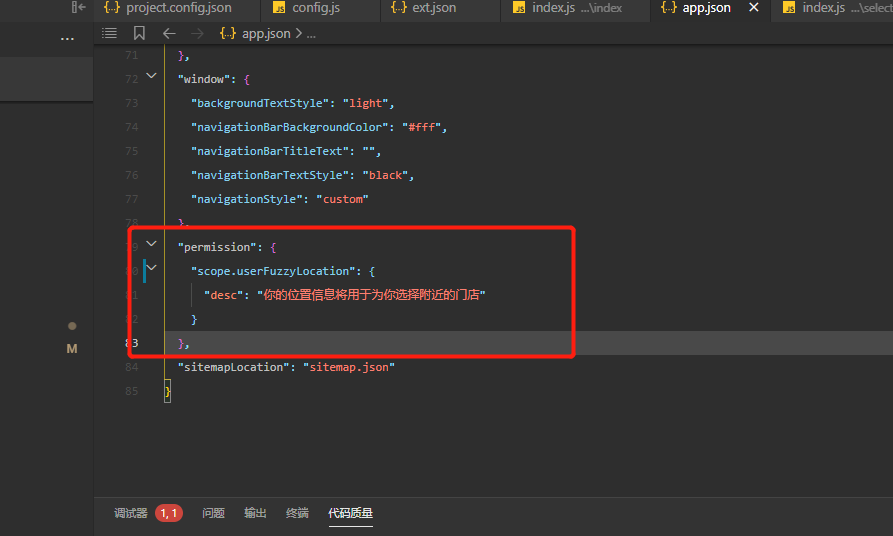Open the 调试器 debugger panel tab
Viewport: 893px width, 536px height.
coord(130,513)
